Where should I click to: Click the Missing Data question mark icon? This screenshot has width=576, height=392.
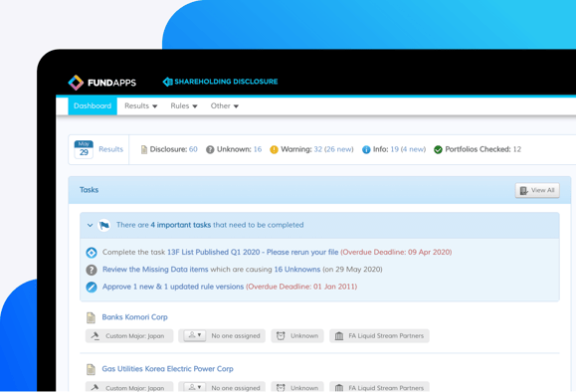[92, 270]
